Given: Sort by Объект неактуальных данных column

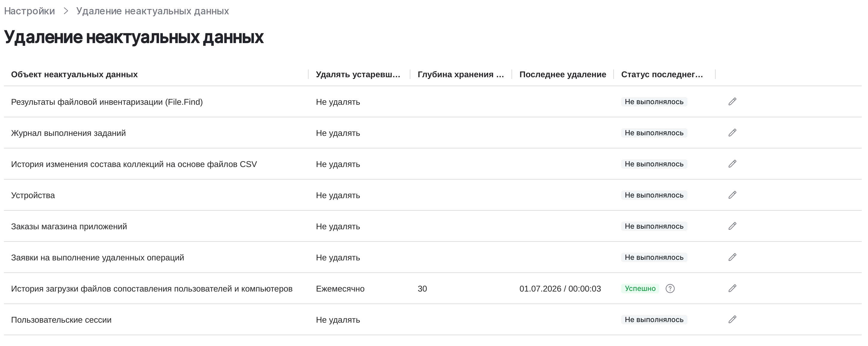Looking at the screenshot, I should pyautogui.click(x=74, y=74).
